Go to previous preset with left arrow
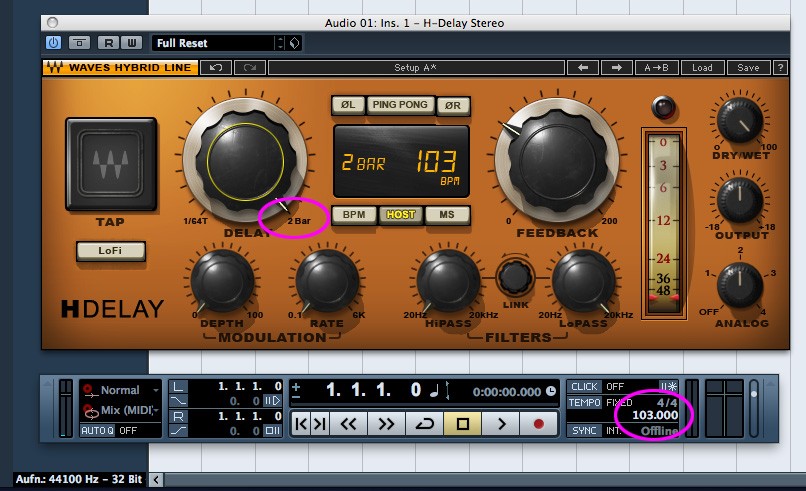The height and width of the screenshot is (491, 806). tap(582, 68)
